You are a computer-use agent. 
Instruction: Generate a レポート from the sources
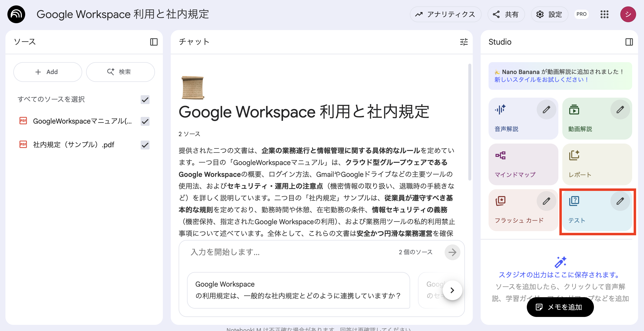pyautogui.click(x=597, y=164)
